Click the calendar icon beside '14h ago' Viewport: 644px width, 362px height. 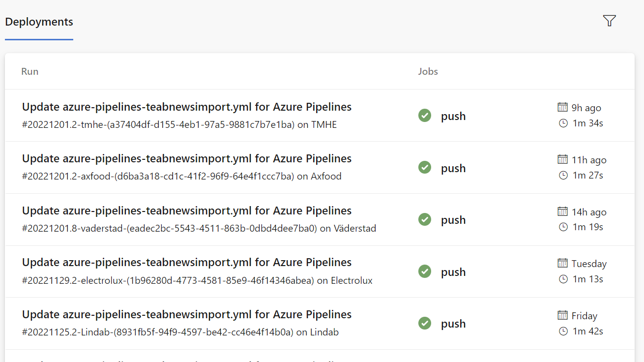pyautogui.click(x=563, y=211)
